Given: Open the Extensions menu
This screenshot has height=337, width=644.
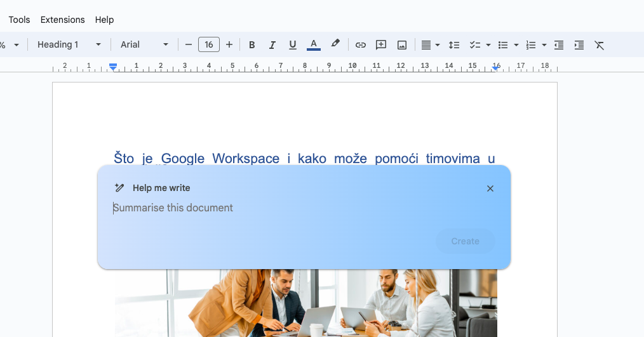Looking at the screenshot, I should tap(62, 20).
